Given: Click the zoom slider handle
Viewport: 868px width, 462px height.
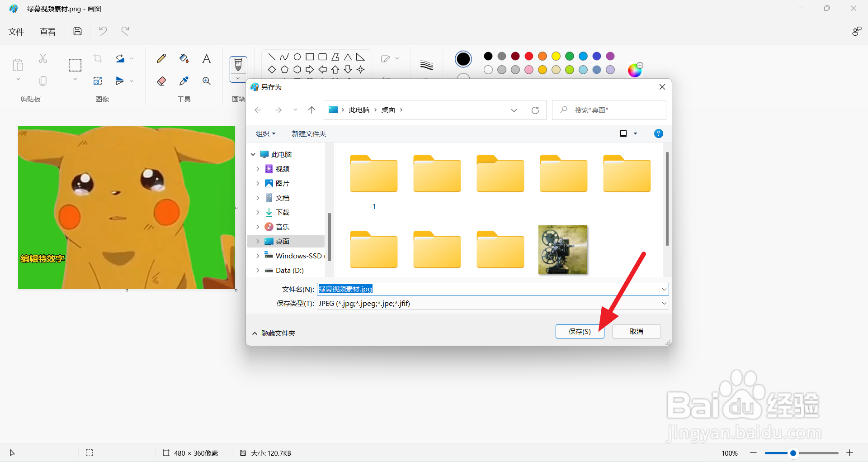Looking at the screenshot, I should tap(793, 453).
